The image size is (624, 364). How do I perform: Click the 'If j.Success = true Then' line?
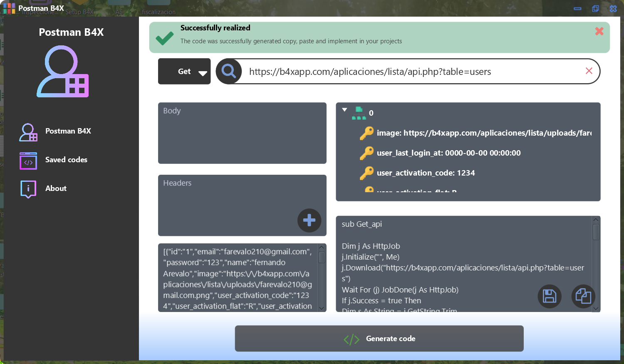381,301
